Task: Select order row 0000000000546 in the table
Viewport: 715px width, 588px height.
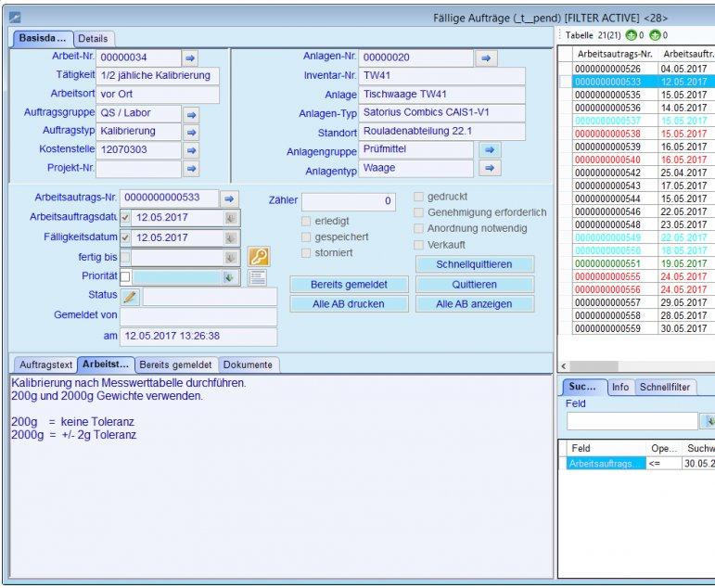Action: [x=607, y=211]
